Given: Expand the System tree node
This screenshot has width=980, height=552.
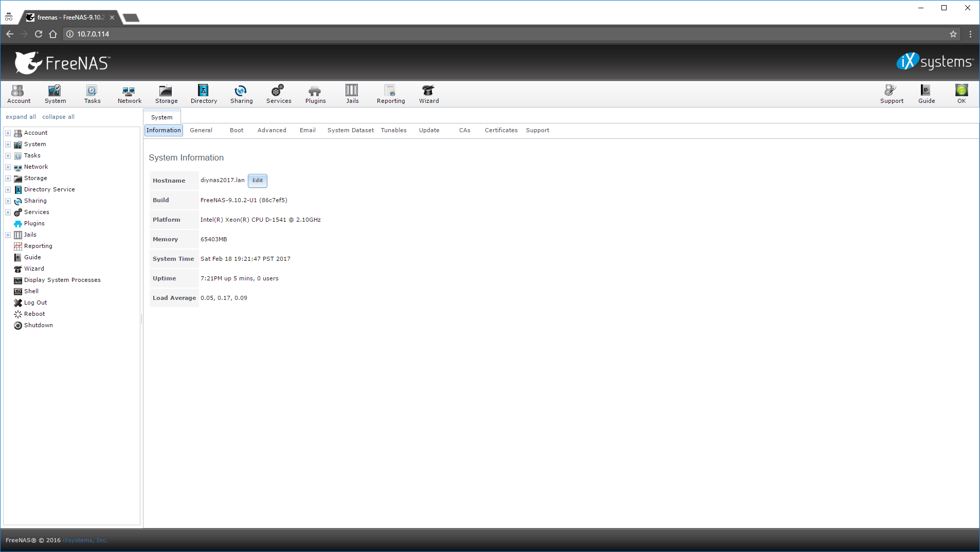Looking at the screenshot, I should tap(8, 144).
